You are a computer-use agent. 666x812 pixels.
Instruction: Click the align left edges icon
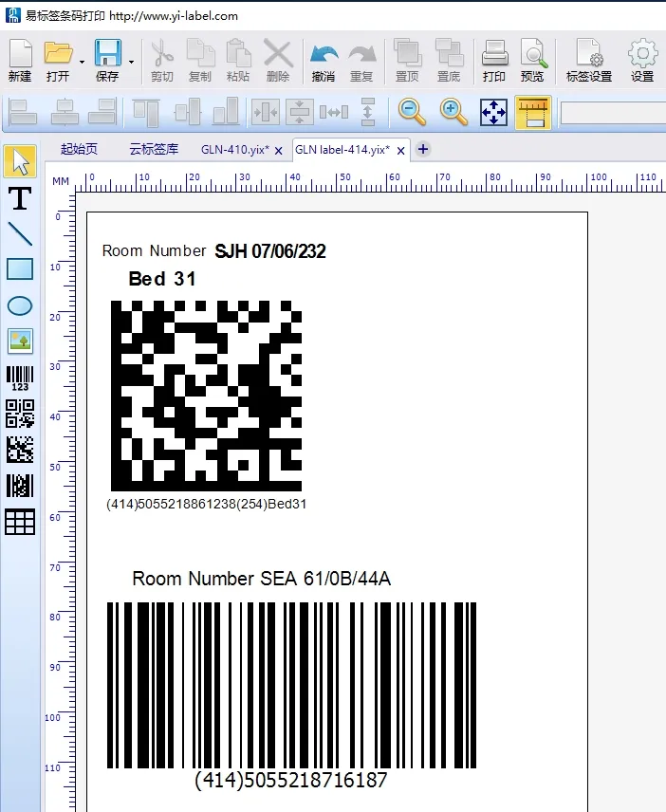tap(23, 112)
